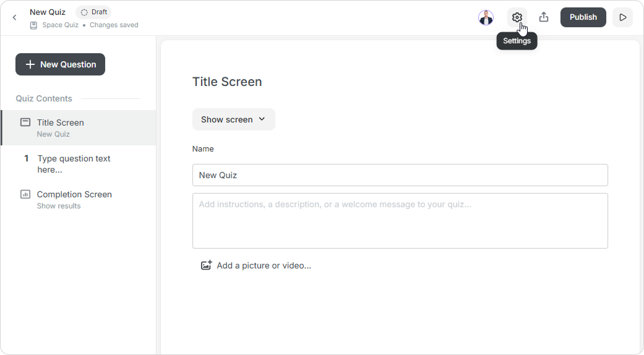644x355 pixels.
Task: Click the Publish button
Action: pyautogui.click(x=583, y=17)
